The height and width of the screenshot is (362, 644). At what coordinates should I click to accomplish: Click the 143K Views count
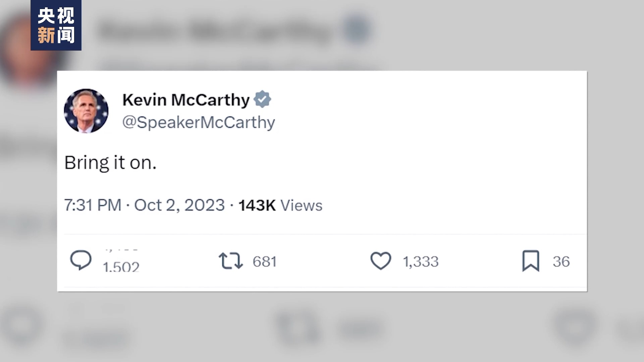(280, 205)
